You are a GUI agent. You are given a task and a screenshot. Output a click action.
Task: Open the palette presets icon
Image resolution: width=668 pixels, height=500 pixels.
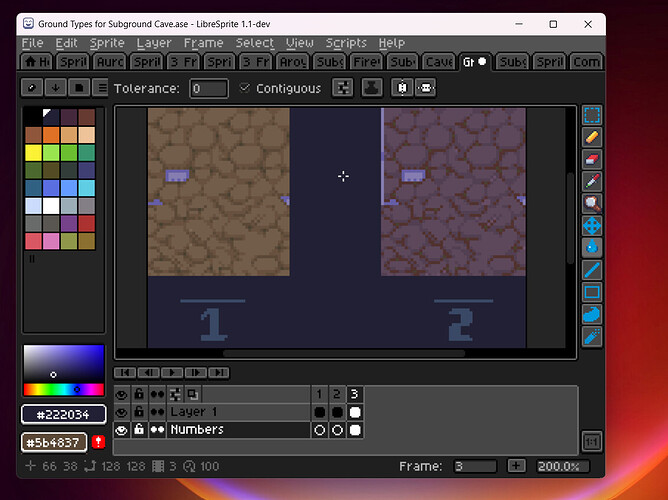pyautogui.click(x=79, y=88)
